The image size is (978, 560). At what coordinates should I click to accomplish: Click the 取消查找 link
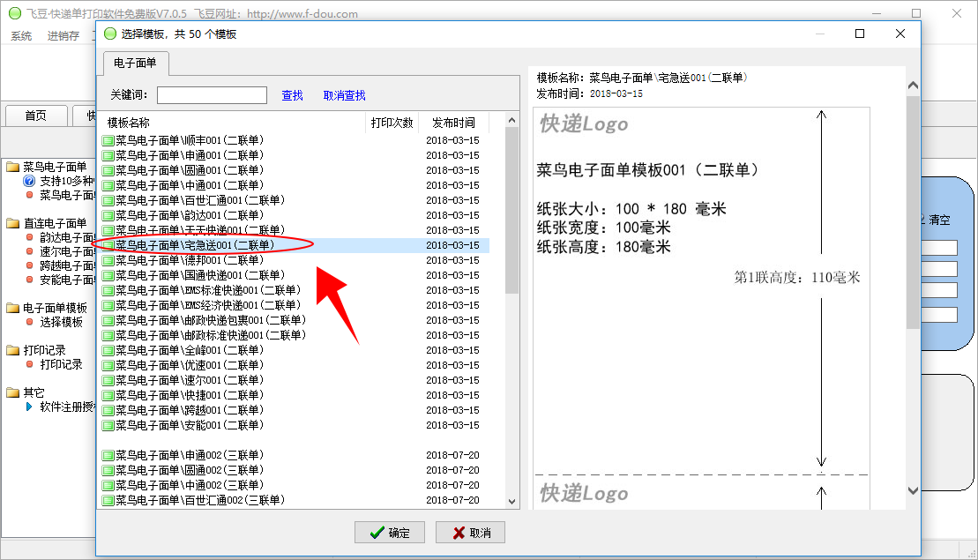[x=344, y=95]
